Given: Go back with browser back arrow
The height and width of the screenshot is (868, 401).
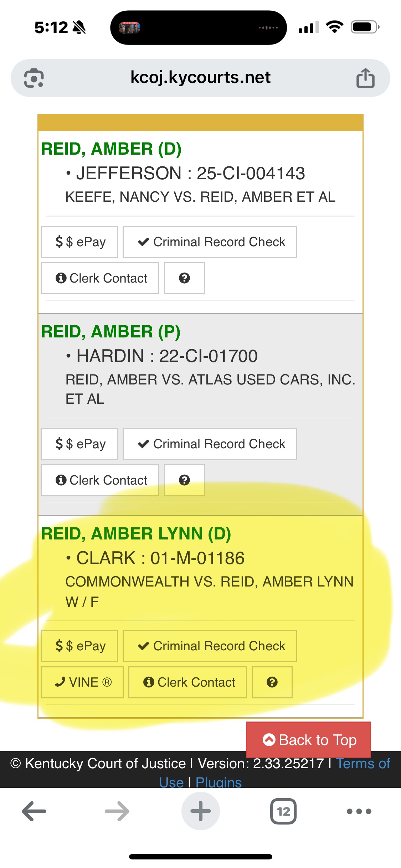Looking at the screenshot, I should tap(34, 811).
